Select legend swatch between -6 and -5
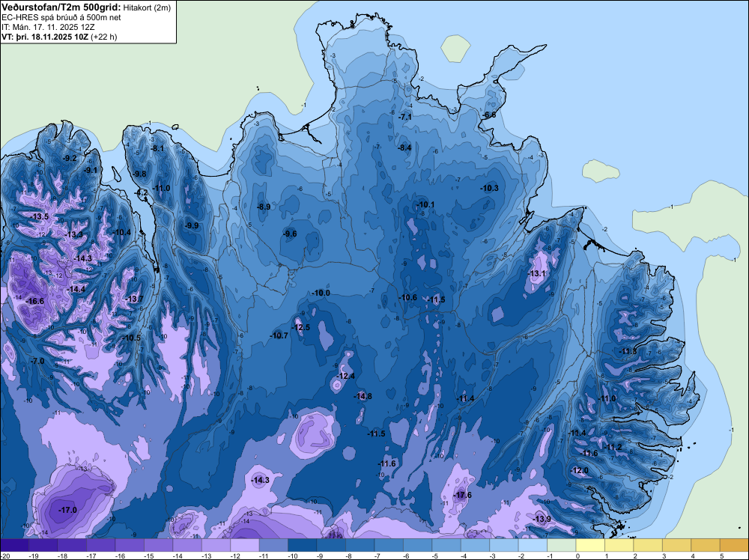This screenshot has width=749, height=560. coord(417,545)
